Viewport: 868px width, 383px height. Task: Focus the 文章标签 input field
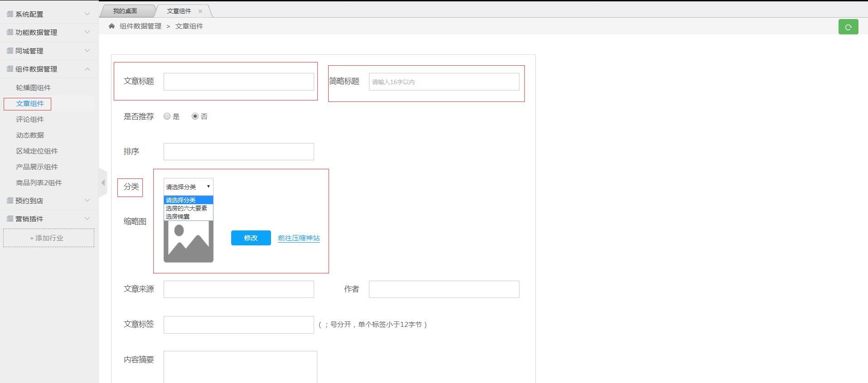pos(238,325)
